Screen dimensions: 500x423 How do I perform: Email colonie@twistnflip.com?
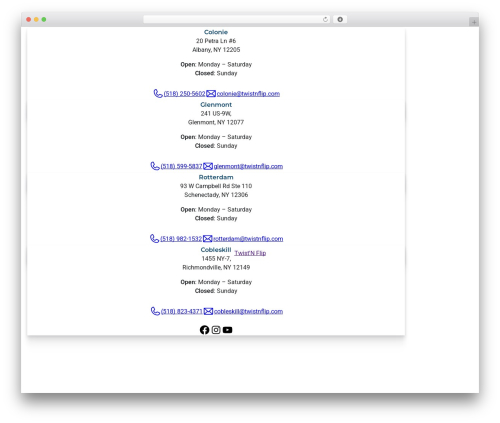tap(248, 94)
